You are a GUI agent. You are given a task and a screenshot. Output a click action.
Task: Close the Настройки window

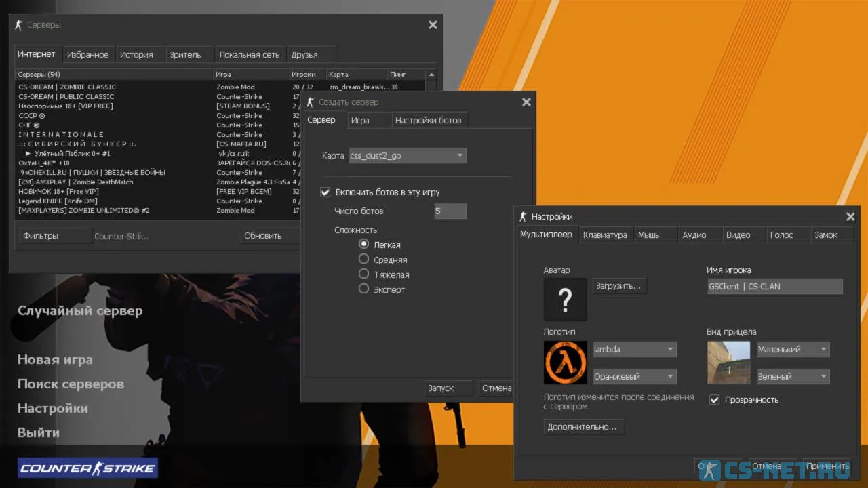[850, 217]
